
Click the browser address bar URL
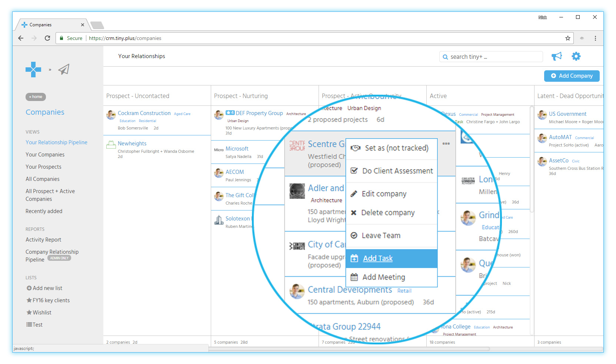click(125, 38)
